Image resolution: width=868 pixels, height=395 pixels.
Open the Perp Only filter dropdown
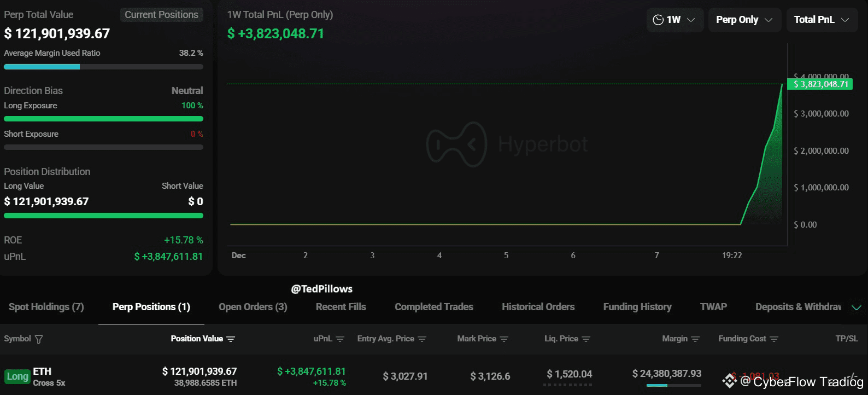(x=744, y=19)
